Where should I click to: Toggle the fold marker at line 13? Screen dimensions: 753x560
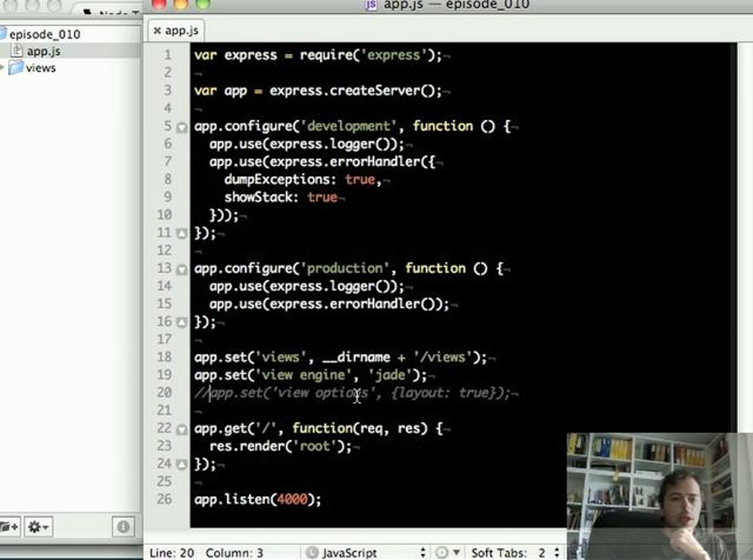(182, 269)
